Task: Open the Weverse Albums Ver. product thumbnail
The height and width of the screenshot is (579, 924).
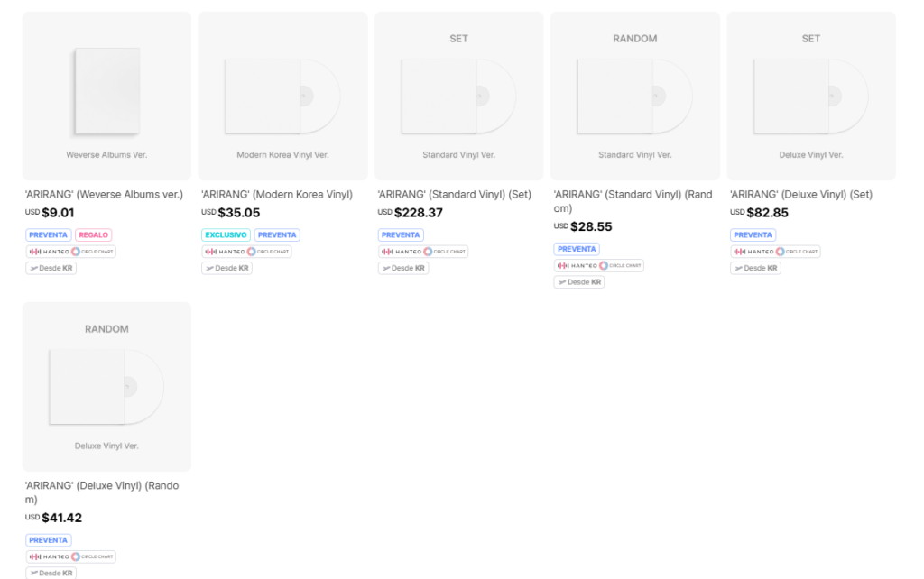Action: 106,95
